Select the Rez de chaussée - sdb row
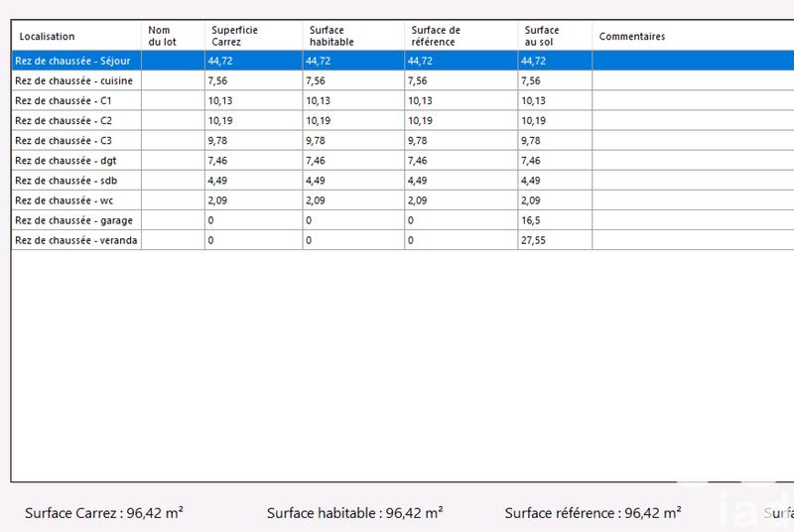The image size is (794, 532). [x=76, y=180]
